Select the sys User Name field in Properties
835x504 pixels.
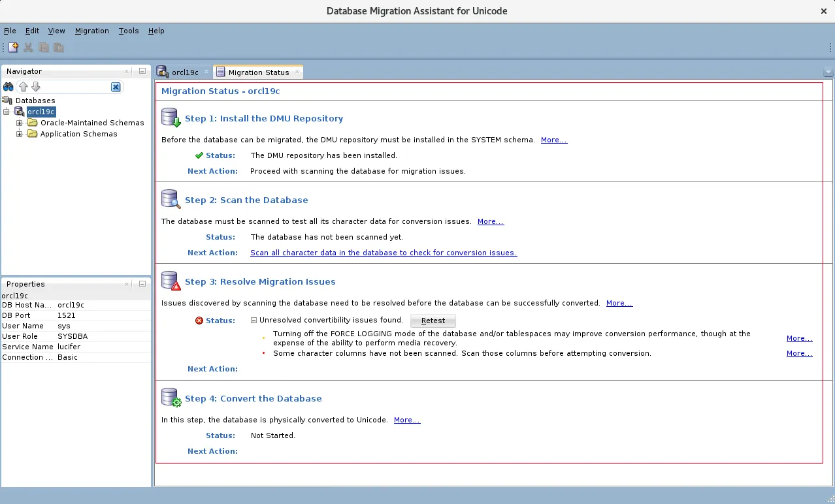click(65, 326)
